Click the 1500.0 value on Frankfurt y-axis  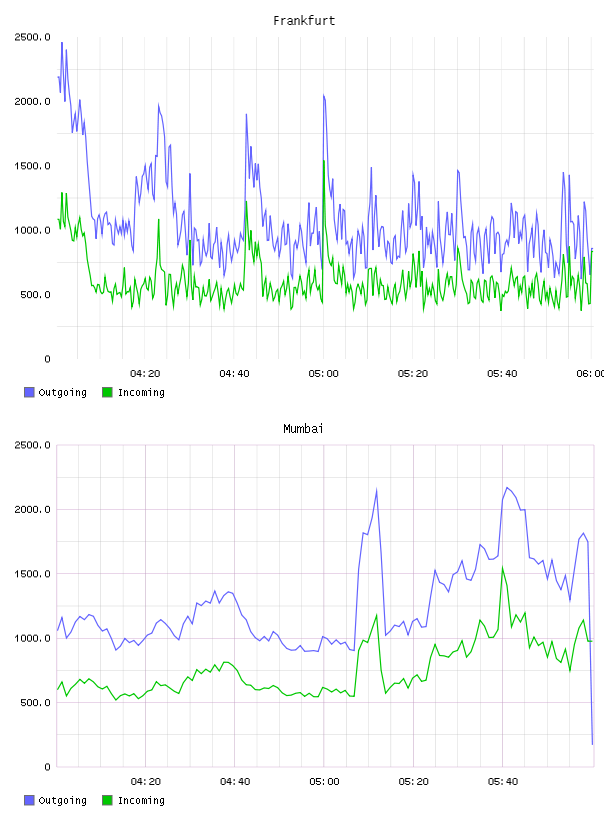pyautogui.click(x=33, y=166)
